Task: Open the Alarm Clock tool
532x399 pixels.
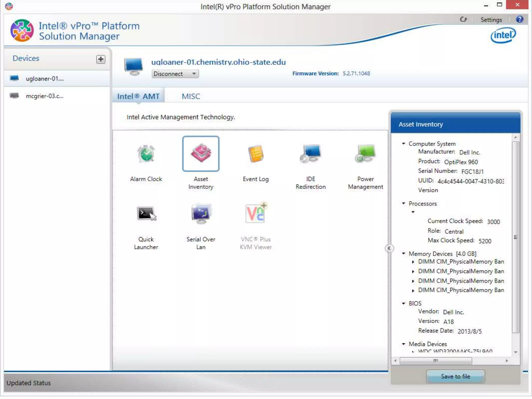Action: click(146, 154)
